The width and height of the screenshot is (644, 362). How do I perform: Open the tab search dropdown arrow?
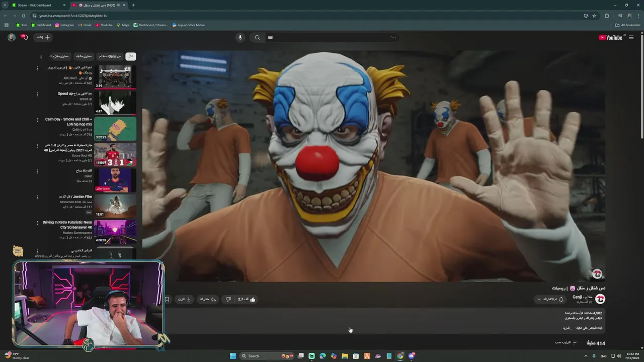pos(5,5)
